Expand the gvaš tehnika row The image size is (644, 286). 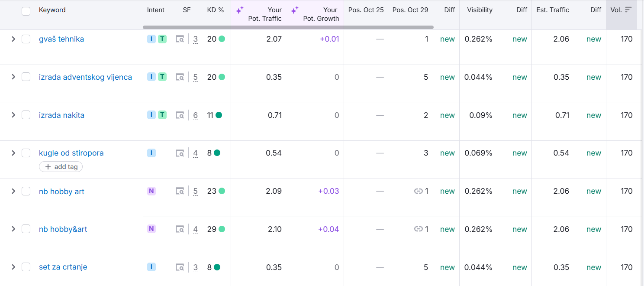click(x=13, y=39)
